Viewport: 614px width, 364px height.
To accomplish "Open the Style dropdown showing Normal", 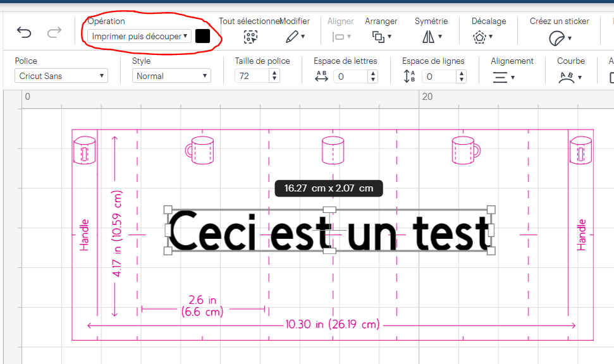I will coord(171,76).
